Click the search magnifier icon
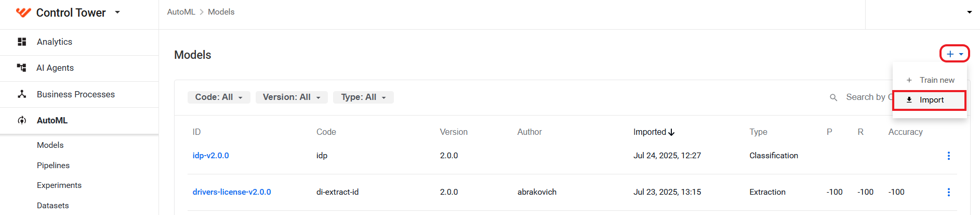 833,97
